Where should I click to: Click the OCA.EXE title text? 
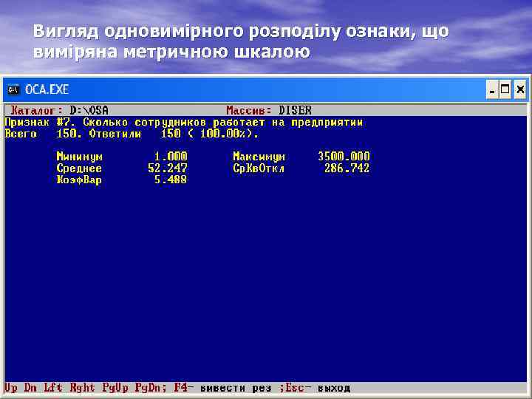(x=47, y=89)
